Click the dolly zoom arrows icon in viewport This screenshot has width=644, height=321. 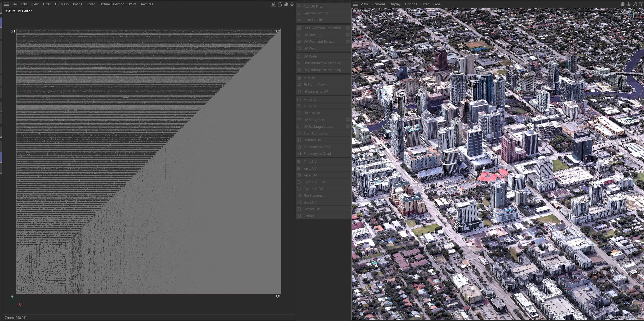[x=628, y=4]
